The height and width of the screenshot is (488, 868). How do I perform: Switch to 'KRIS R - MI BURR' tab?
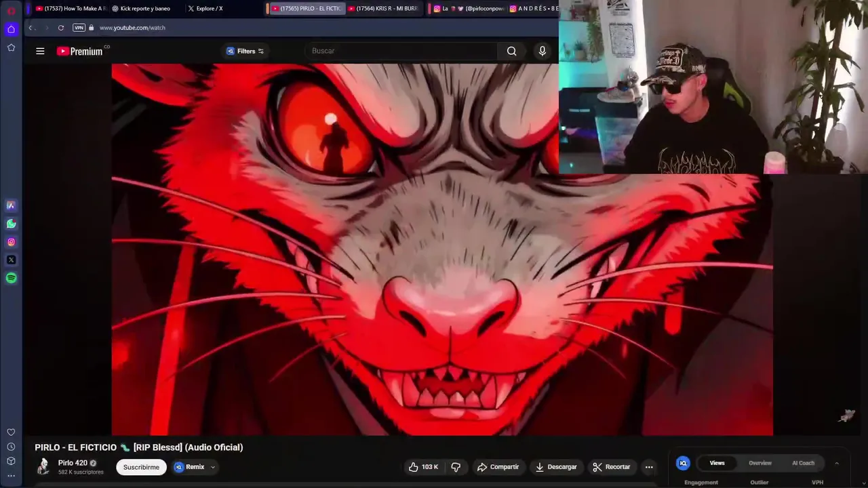[382, 9]
